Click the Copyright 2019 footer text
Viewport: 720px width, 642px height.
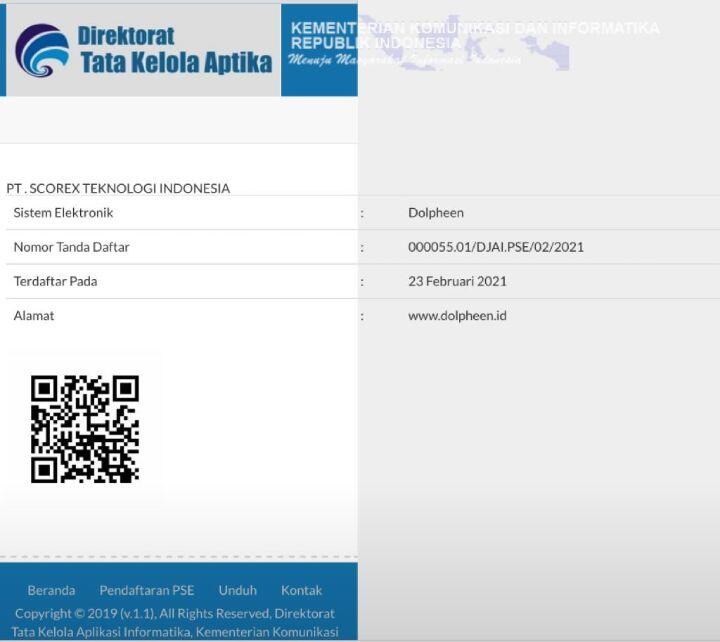(x=175, y=623)
